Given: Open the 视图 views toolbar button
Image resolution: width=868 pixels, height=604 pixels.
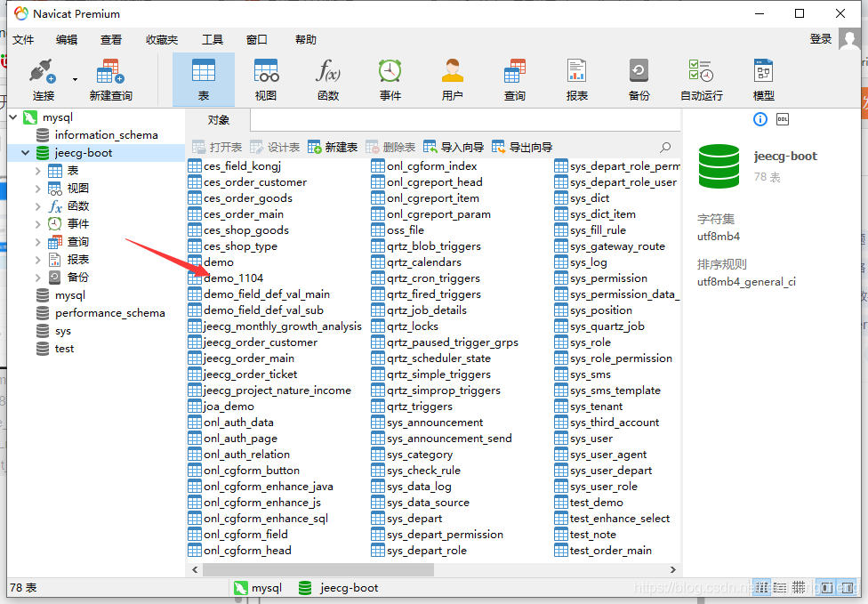Looking at the screenshot, I should coord(266,80).
